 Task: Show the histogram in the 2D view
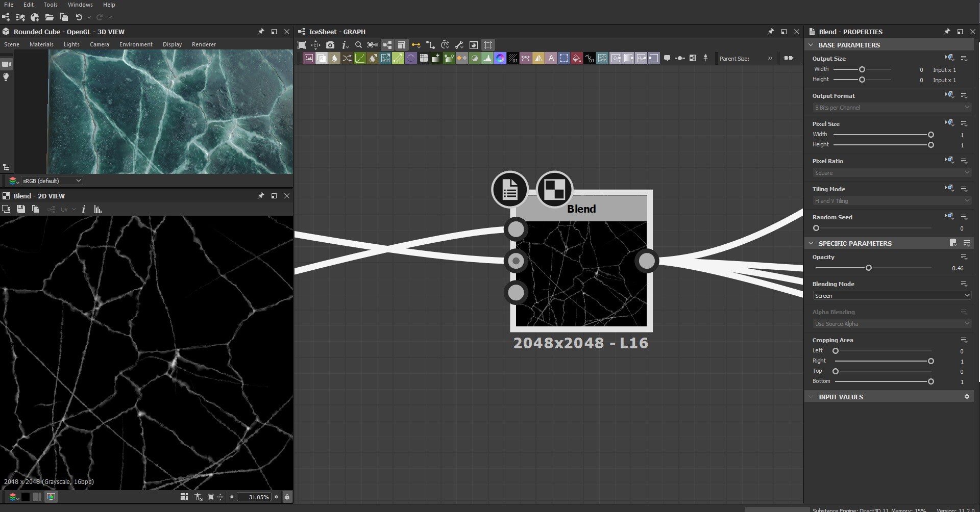click(98, 210)
